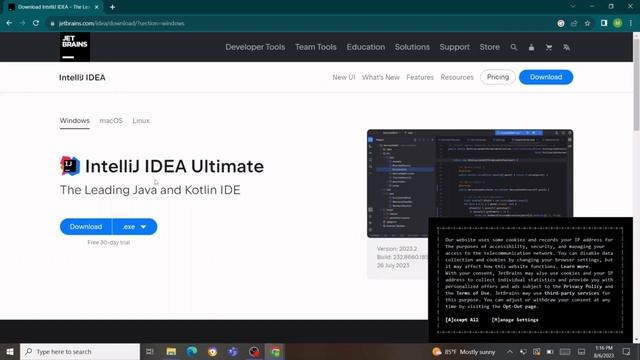This screenshot has width=640, height=360.
Task: Click the Pricing button
Action: pos(498,77)
